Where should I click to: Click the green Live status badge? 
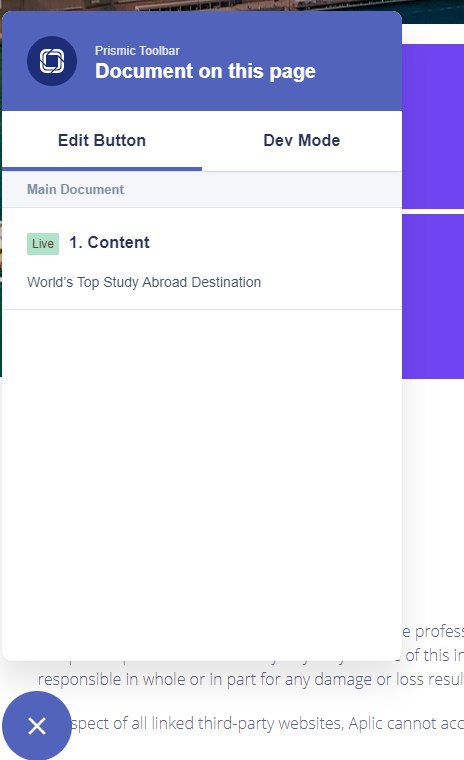click(x=43, y=243)
